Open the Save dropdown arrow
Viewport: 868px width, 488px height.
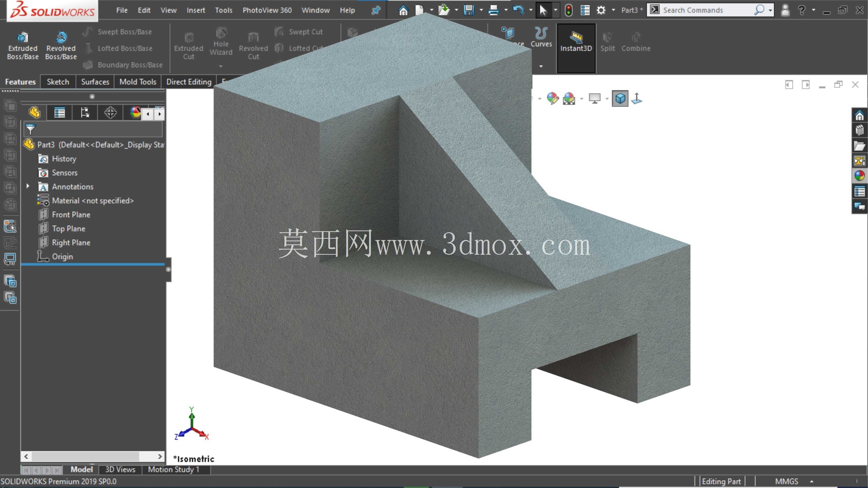(481, 10)
